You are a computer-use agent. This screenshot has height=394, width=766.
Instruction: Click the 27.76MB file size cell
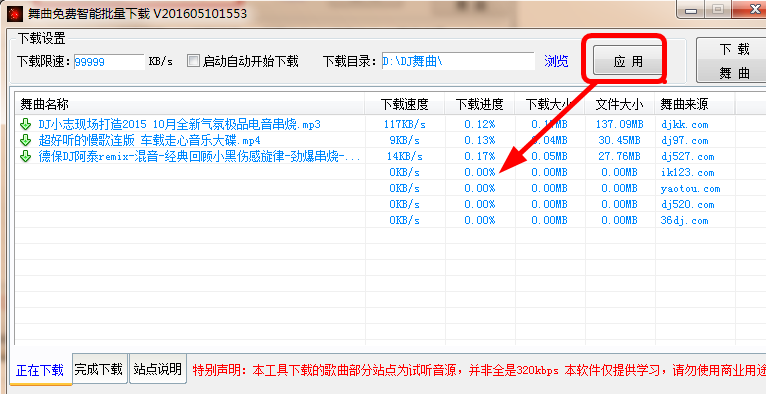[619, 157]
